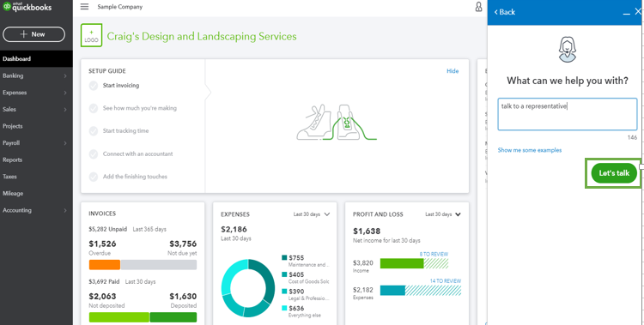
Task: Click the $1,526 Overdue amount
Action: (102, 244)
